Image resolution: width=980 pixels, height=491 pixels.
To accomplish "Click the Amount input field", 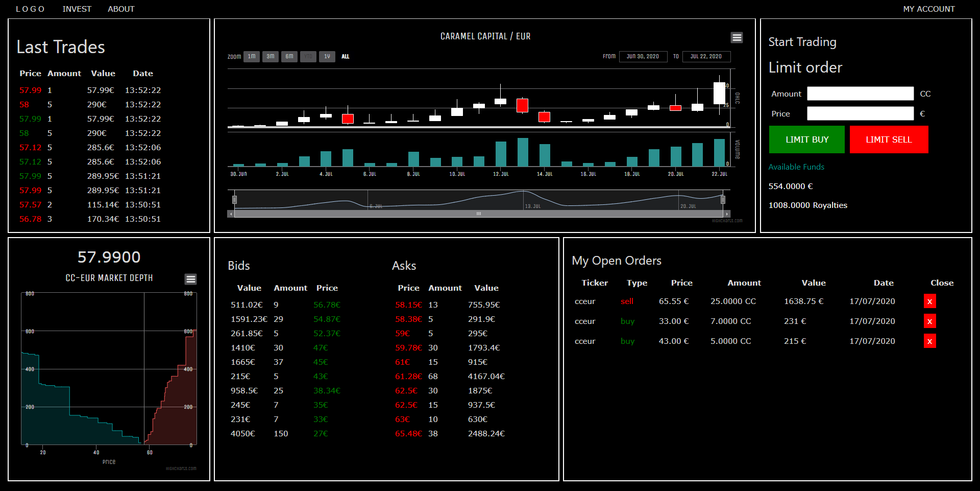I will tap(860, 93).
